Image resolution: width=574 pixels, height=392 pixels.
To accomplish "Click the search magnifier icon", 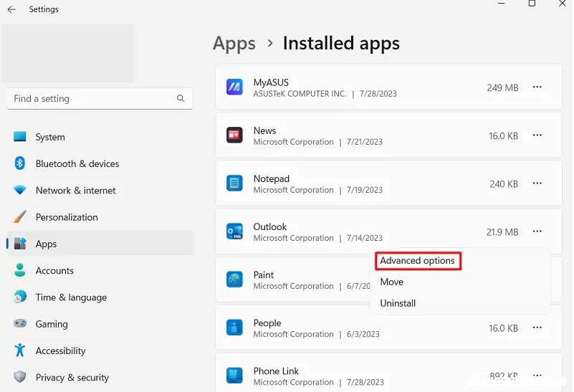I will 181,98.
